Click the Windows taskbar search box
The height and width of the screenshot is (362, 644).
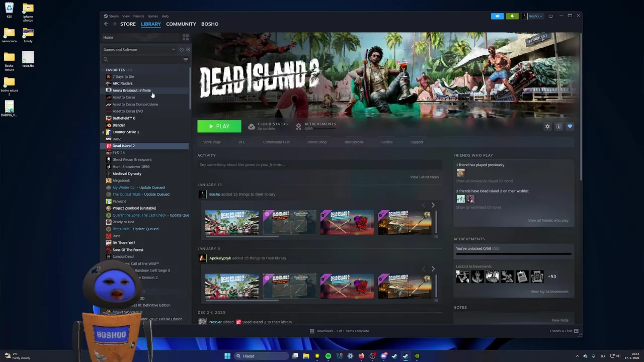coord(261,356)
